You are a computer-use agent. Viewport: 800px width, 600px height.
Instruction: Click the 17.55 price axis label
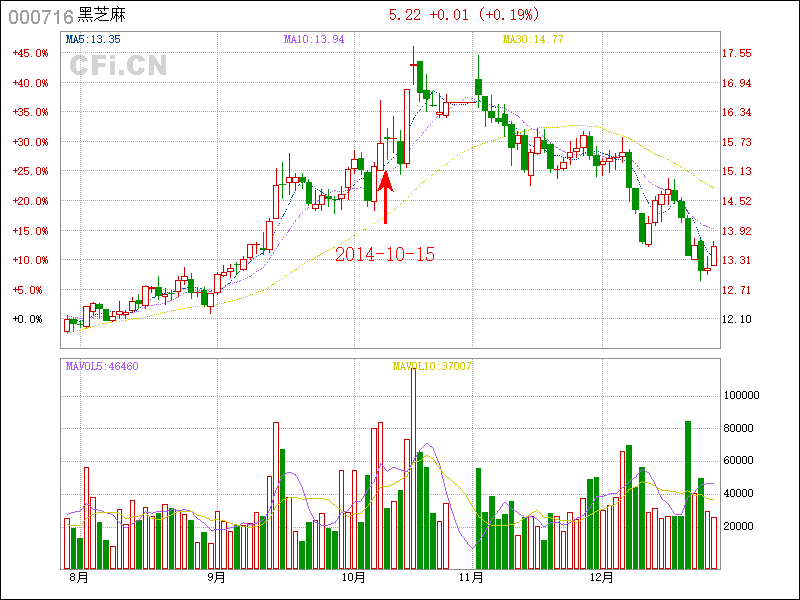(737, 53)
